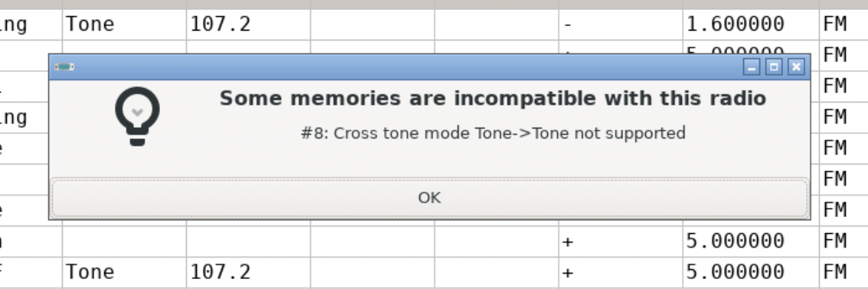This screenshot has height=289, width=868.
Task: Select the FM mode cell next to 1.600000
Action: 844,24
